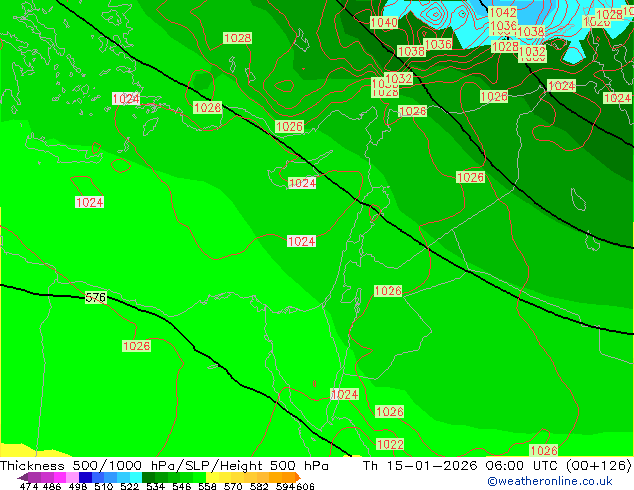Pick the darkest green legend swatch
Image resolution: width=634 pixels, height=490 pixels.
tap(148, 477)
